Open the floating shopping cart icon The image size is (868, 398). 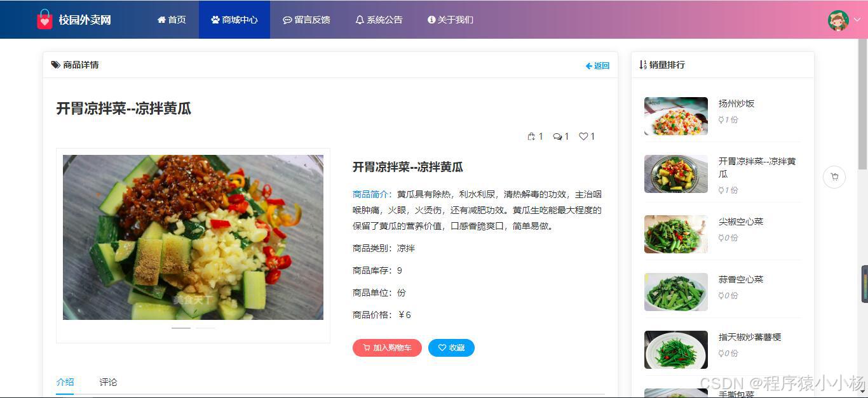pyautogui.click(x=834, y=177)
